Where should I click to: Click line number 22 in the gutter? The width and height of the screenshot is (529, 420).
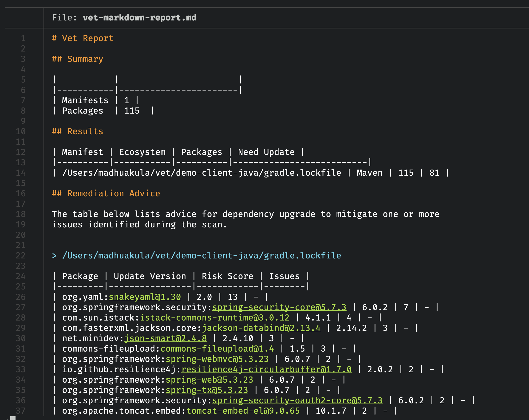(x=21, y=256)
